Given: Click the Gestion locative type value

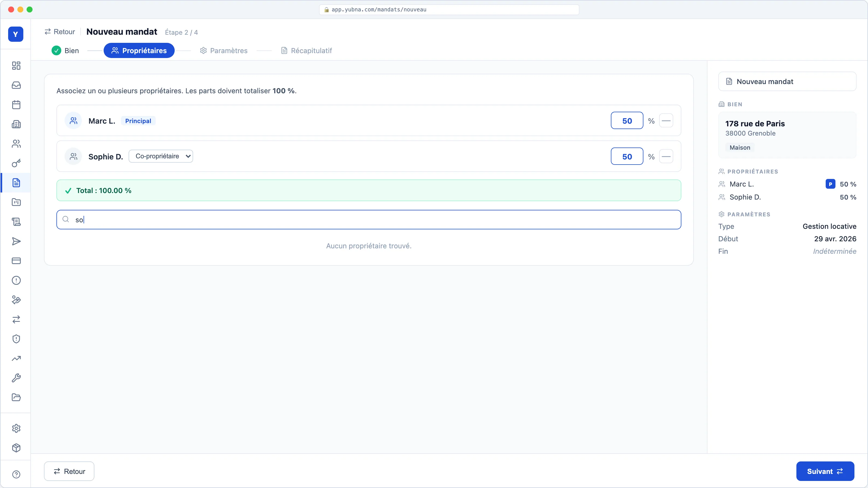Looking at the screenshot, I should pos(829,226).
